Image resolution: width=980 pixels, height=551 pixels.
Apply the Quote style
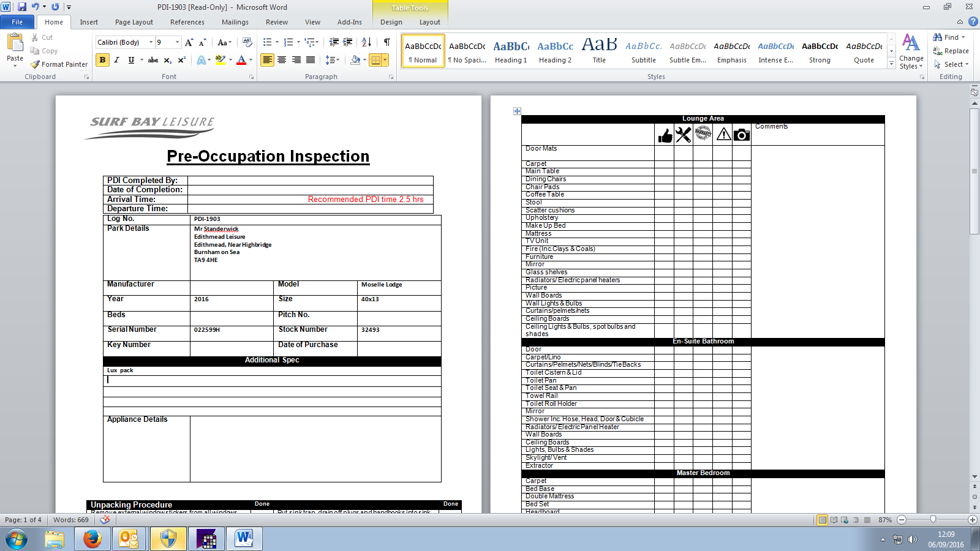[864, 51]
